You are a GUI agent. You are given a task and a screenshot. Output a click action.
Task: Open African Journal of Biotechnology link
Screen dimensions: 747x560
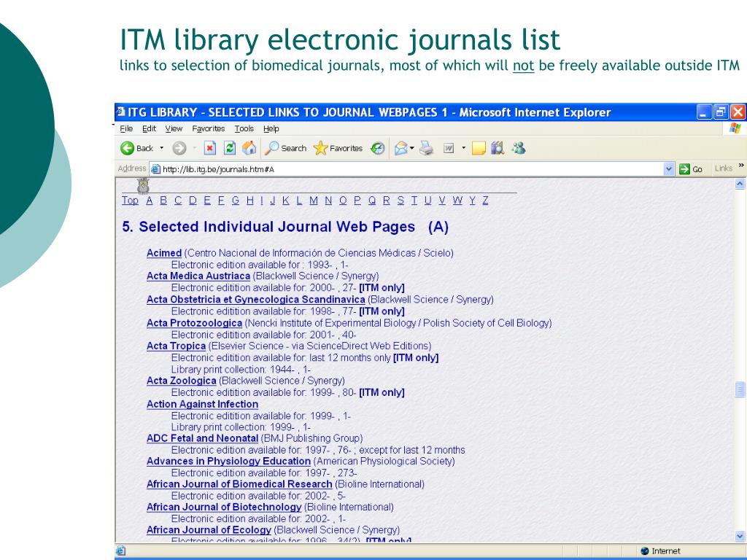224,507
